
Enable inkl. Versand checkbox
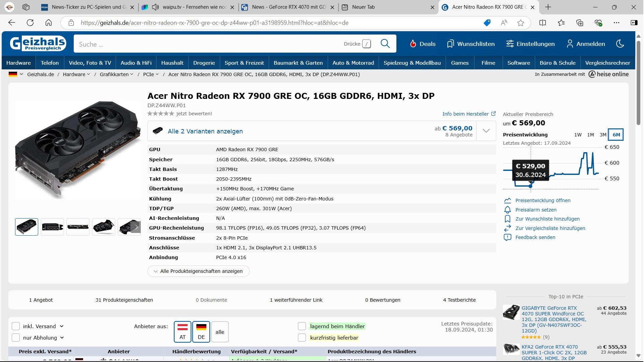point(16,326)
